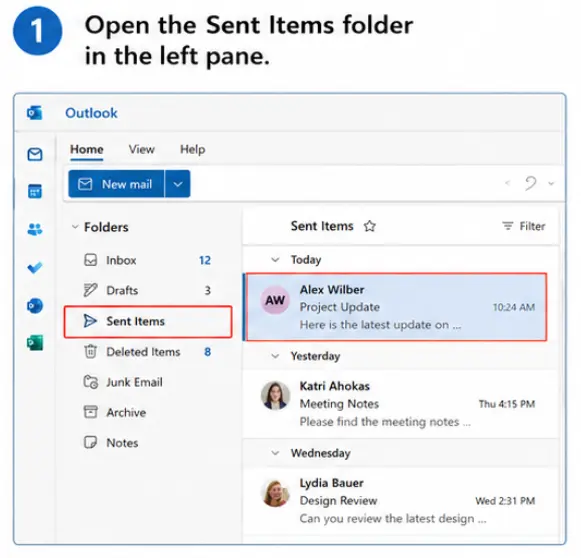This screenshot has width=581, height=558.
Task: Click the round blue app icon above Excel
Action: point(35,306)
